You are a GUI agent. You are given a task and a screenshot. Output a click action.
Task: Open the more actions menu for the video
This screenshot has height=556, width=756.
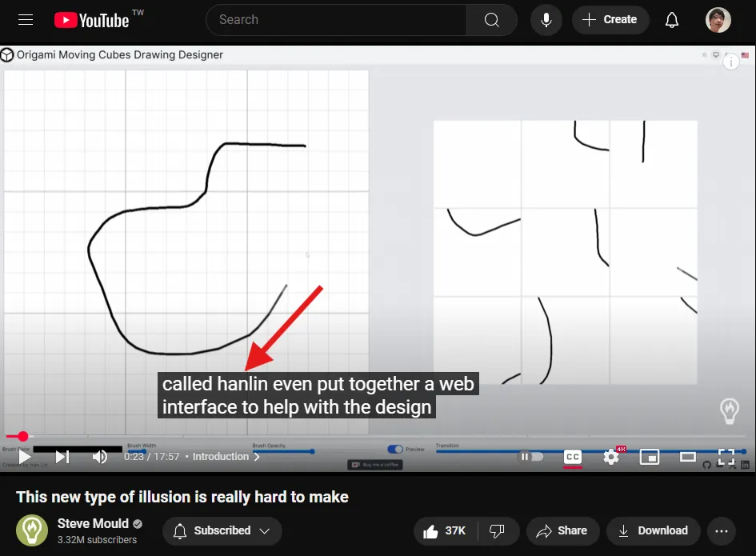tap(722, 530)
